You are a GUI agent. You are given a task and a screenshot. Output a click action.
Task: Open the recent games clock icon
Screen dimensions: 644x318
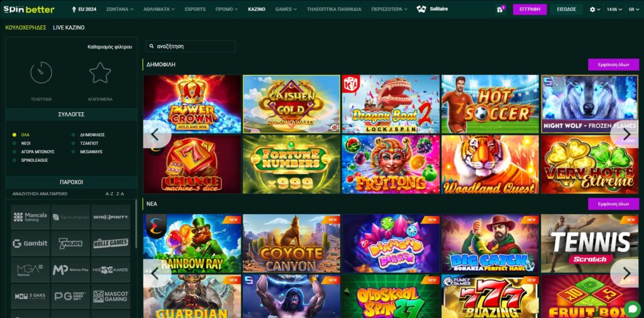[42, 73]
